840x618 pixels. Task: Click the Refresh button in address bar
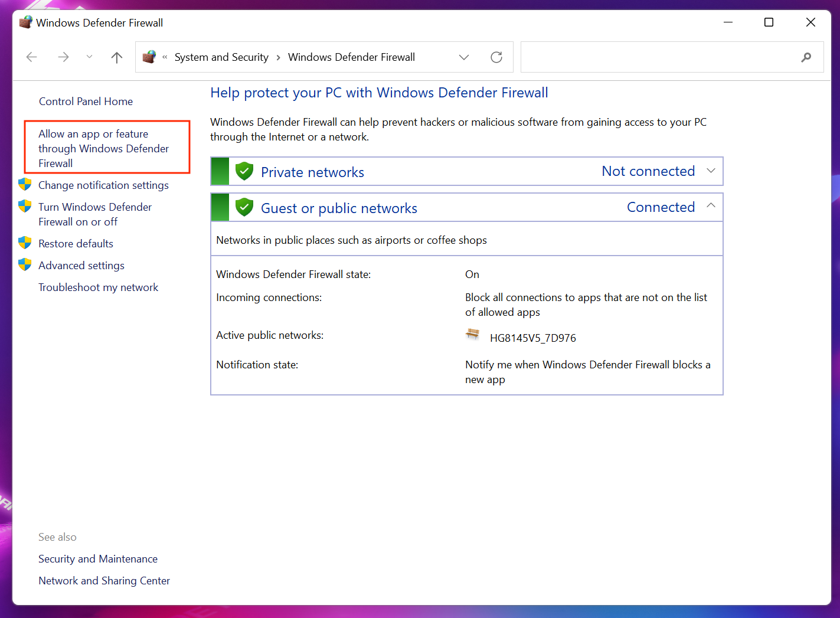click(496, 57)
